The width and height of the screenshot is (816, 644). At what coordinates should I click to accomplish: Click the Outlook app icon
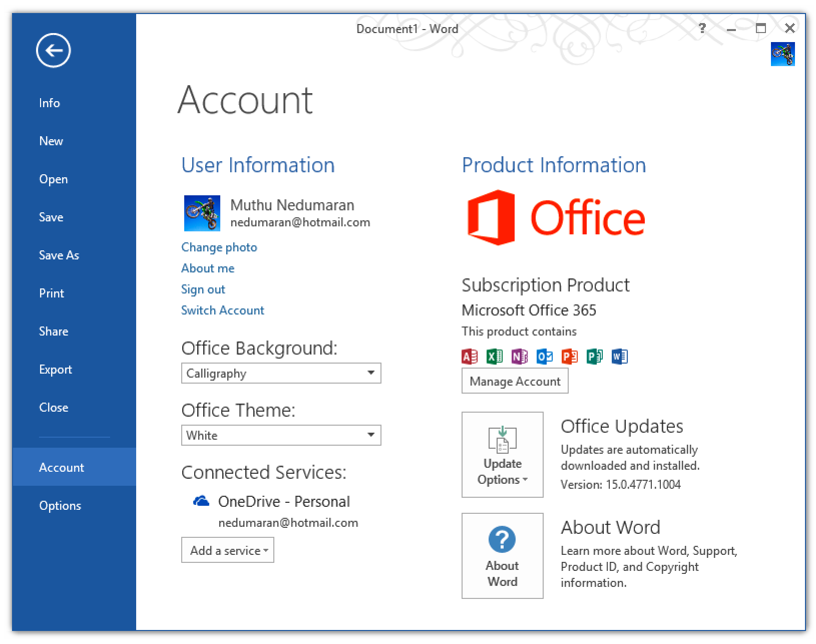pyautogui.click(x=545, y=356)
